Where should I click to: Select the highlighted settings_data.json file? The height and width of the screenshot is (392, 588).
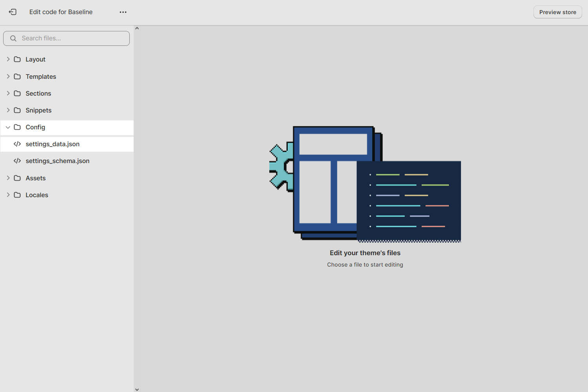(x=53, y=144)
